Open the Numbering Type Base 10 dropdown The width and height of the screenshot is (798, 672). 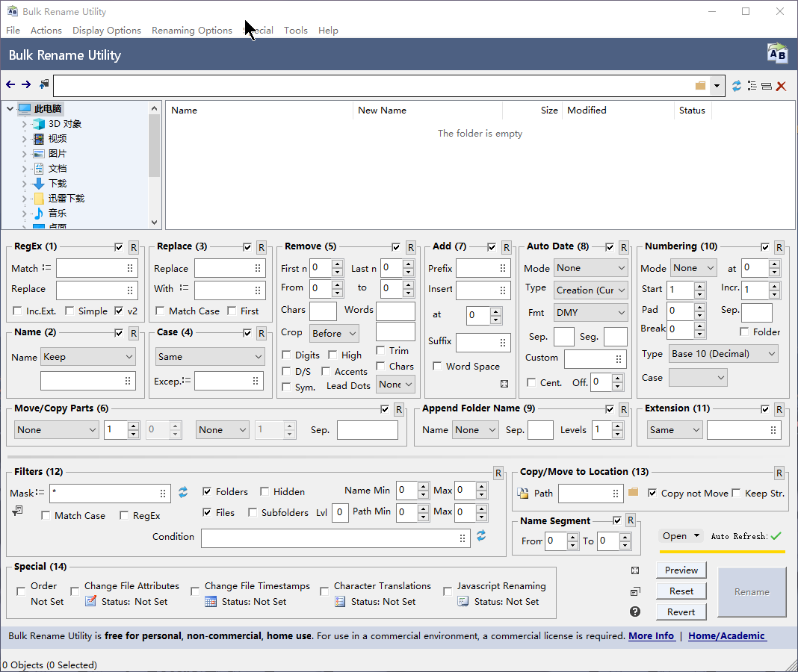(724, 354)
